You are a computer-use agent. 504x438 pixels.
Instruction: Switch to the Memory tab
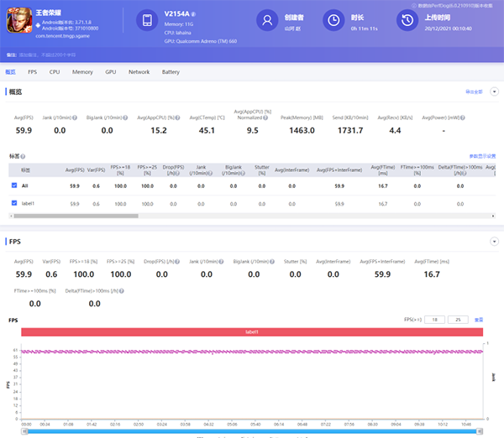82,72
